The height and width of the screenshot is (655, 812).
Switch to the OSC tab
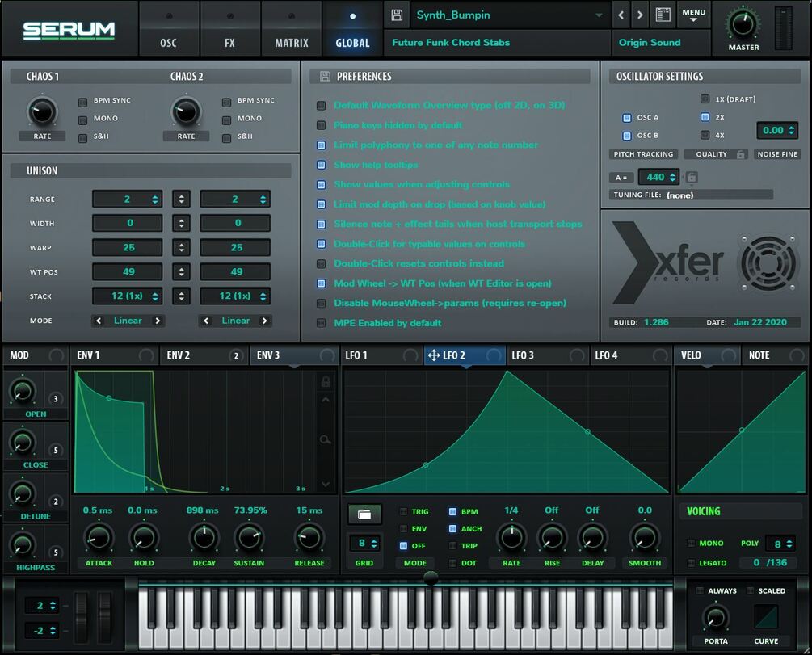168,28
